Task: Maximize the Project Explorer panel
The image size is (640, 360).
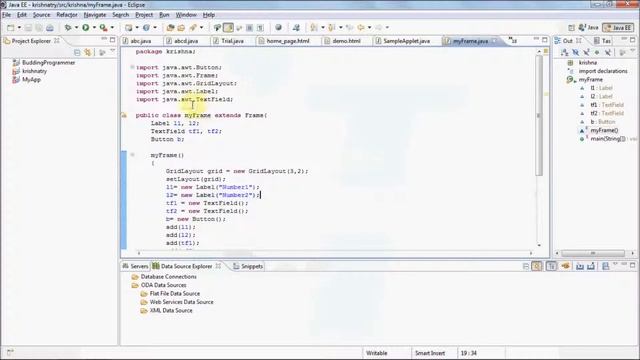Action: coord(113,40)
